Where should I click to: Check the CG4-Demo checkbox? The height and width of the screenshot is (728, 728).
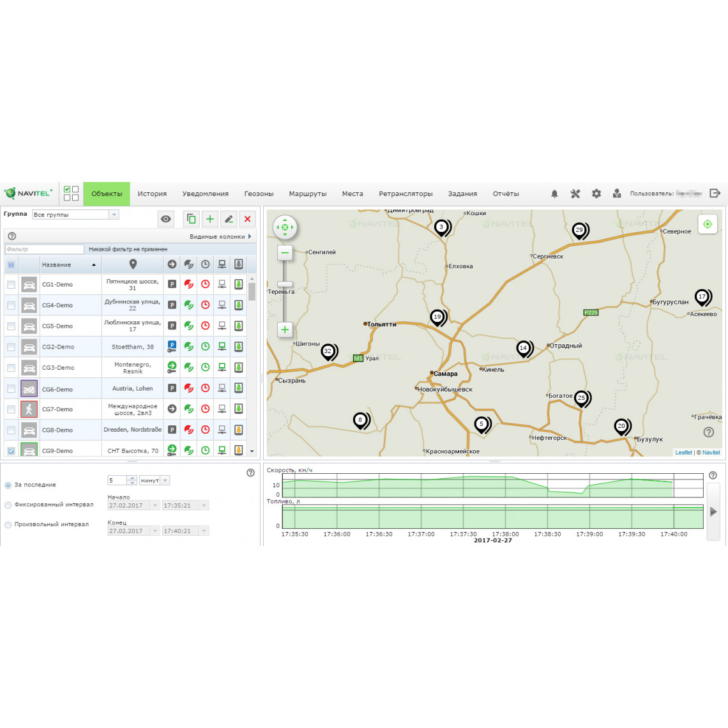point(11,305)
